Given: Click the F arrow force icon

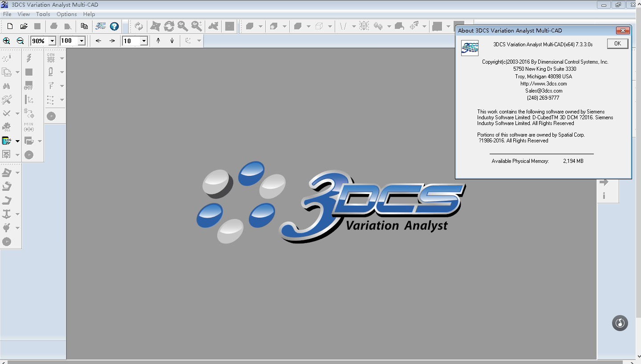Looking at the screenshot, I should (51, 86).
